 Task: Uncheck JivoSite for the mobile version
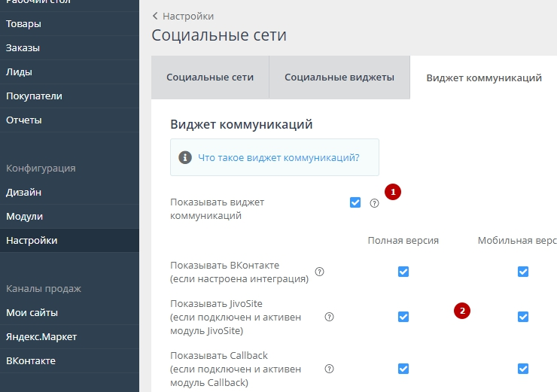click(x=523, y=317)
